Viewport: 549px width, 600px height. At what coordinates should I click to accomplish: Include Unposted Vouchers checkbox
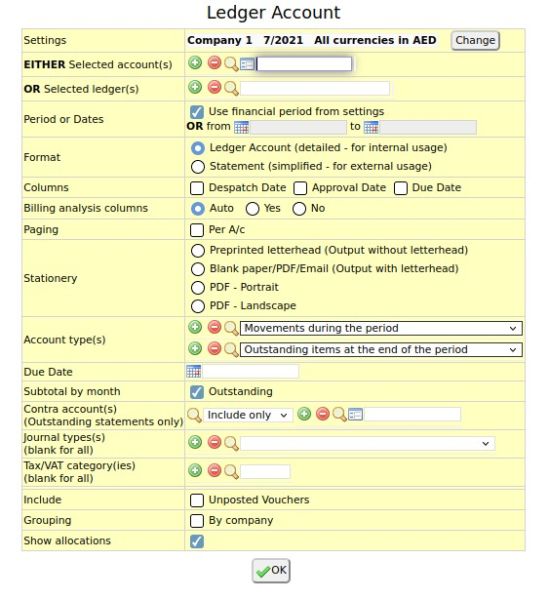coord(197,500)
